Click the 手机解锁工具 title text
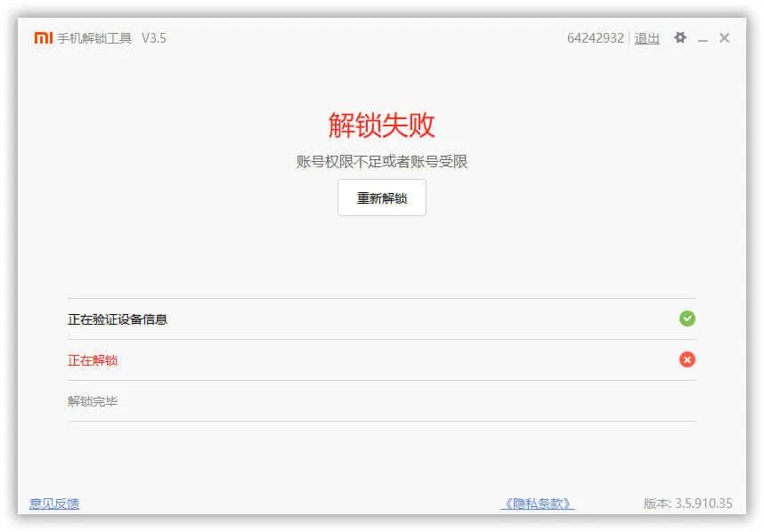 coord(94,38)
